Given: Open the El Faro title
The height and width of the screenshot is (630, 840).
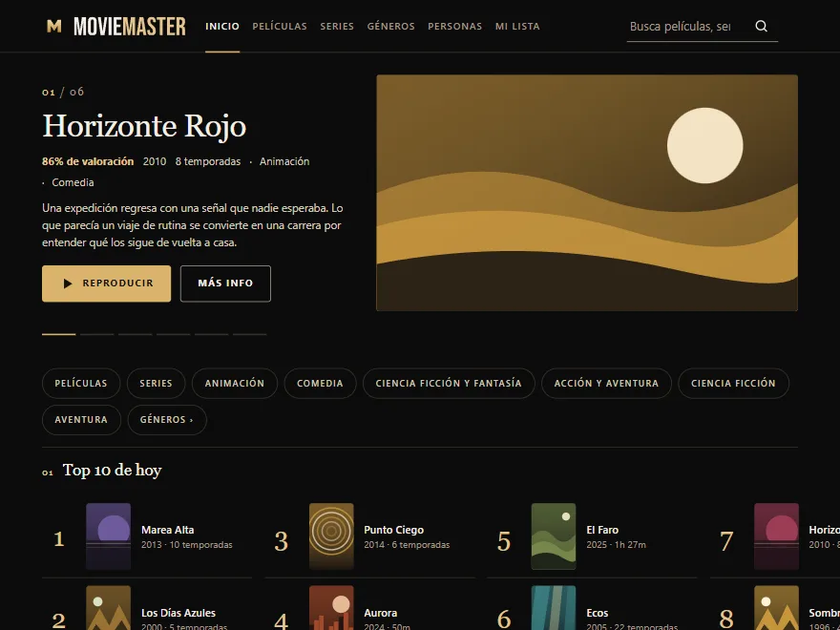Looking at the screenshot, I should pyautogui.click(x=602, y=530).
